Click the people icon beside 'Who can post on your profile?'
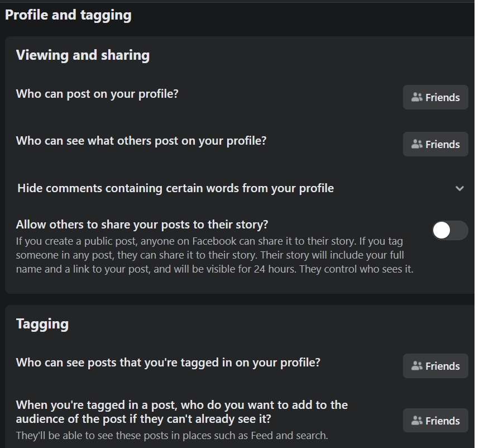 click(x=416, y=97)
